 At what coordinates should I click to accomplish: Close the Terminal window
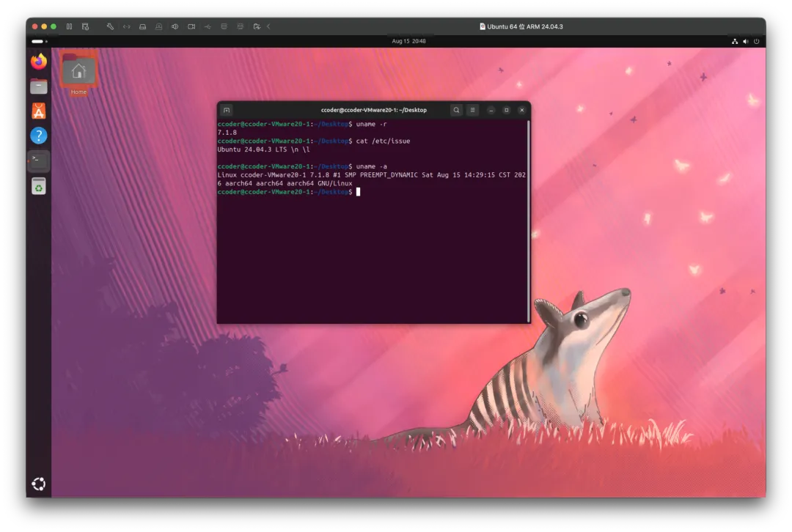click(522, 110)
